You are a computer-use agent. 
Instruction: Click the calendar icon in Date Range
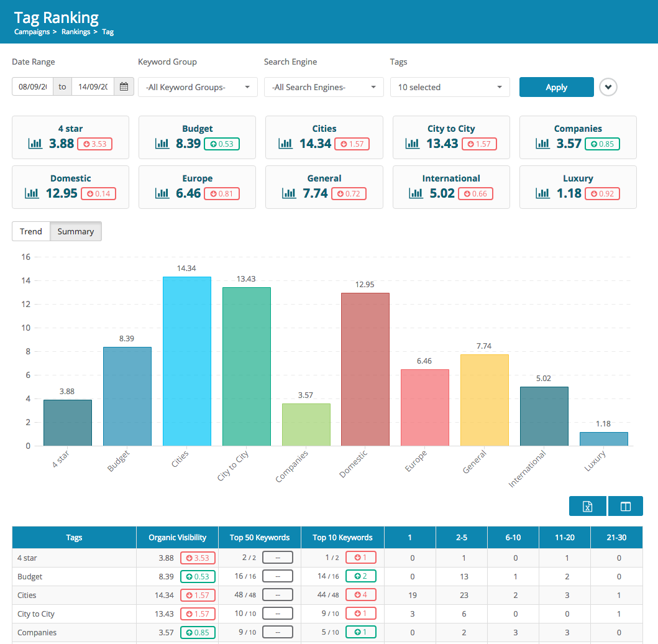[124, 87]
